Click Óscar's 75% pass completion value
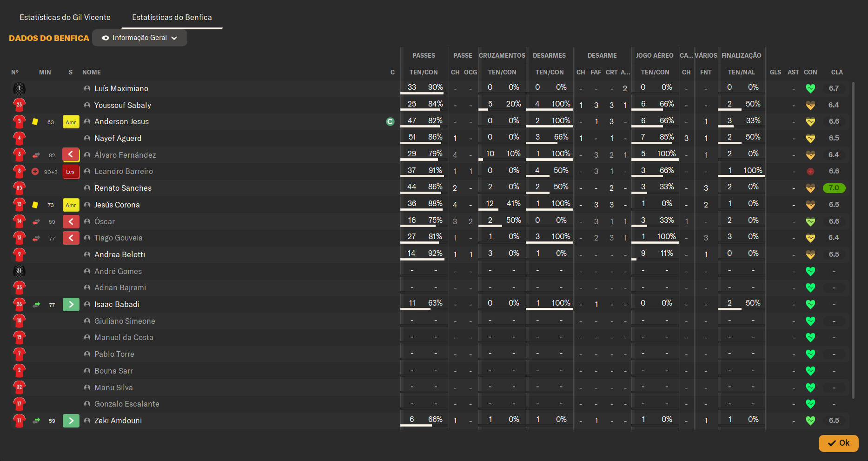Image resolution: width=868 pixels, height=461 pixels. 435,220
